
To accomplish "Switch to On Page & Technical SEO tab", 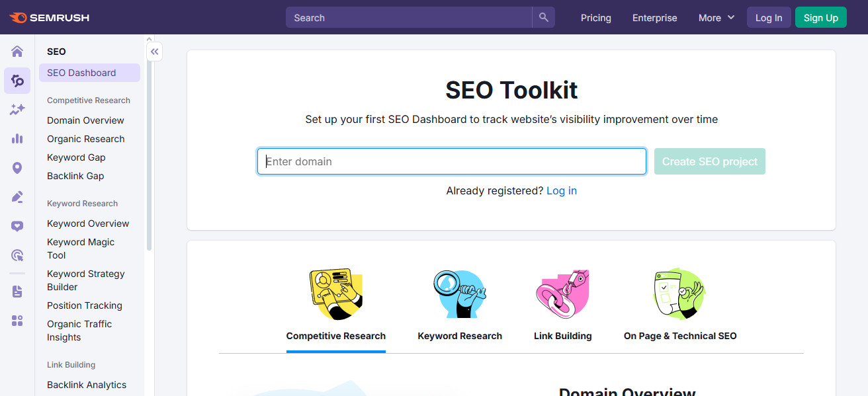I will coord(680,336).
